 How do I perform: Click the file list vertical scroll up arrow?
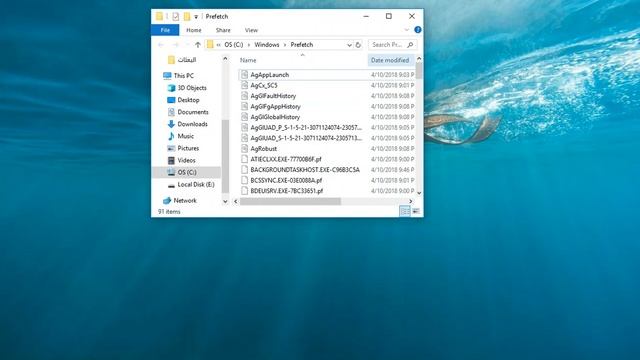[x=419, y=59]
